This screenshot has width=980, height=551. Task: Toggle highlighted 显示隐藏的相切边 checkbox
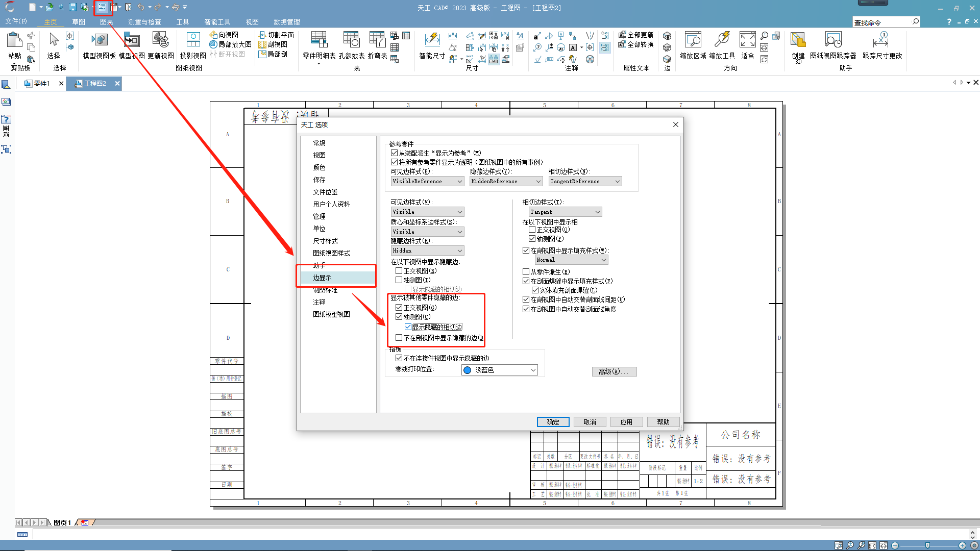click(408, 327)
